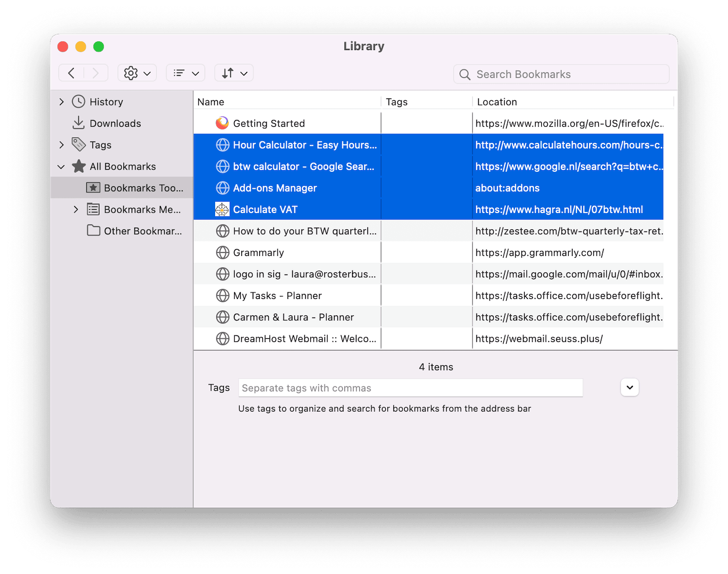Screen dimensions: 728x574
Task: Click the colorful Calculate VAT favicon
Action: click(222, 209)
